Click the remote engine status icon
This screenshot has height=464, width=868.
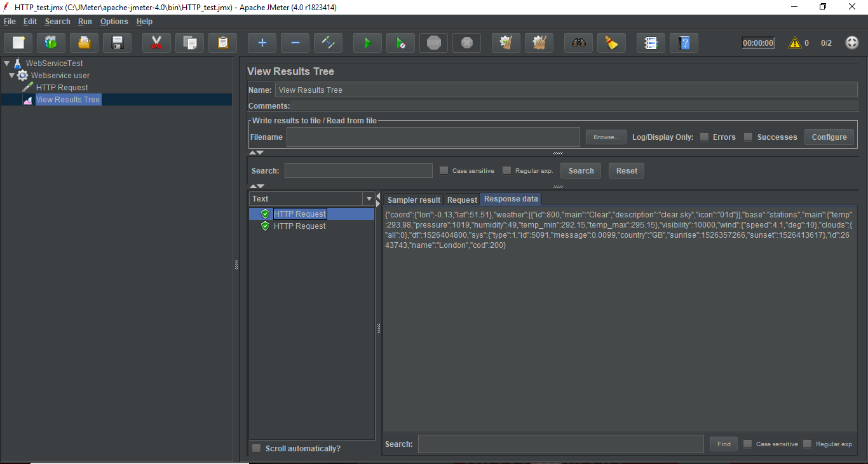[852, 43]
